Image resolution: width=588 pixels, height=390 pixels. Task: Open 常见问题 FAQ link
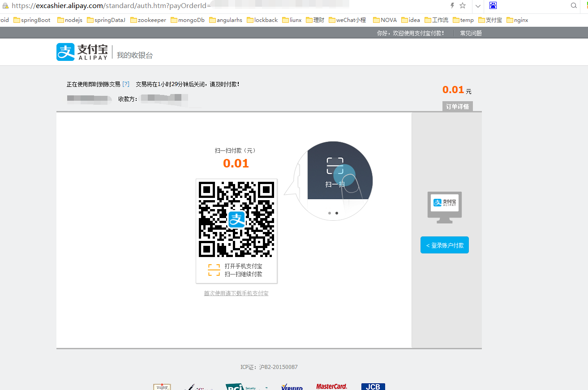471,33
